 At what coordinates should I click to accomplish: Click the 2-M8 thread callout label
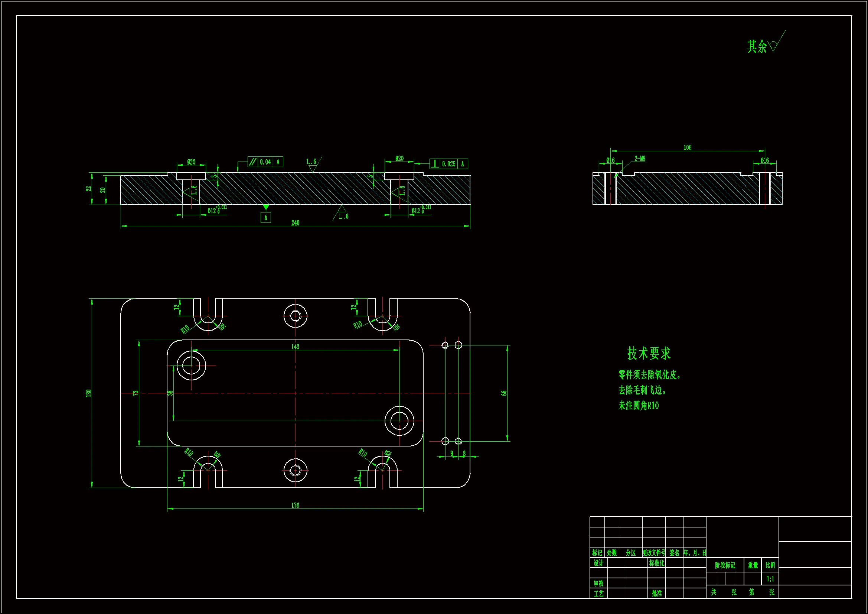tap(640, 159)
